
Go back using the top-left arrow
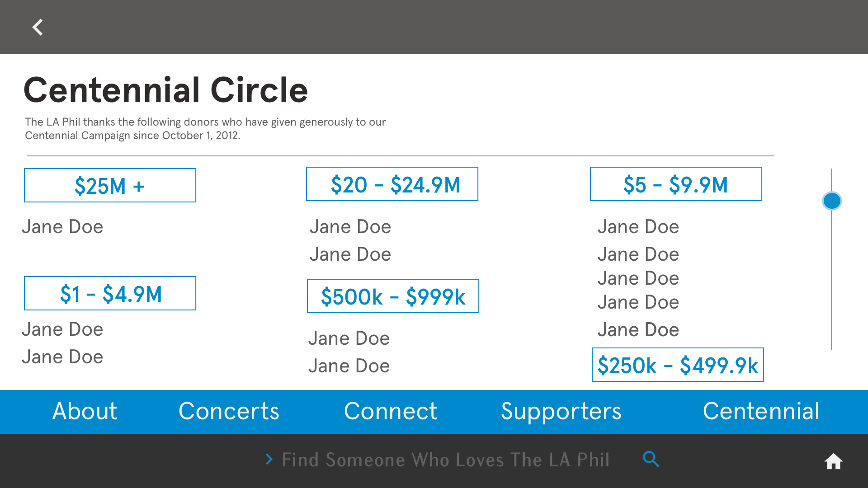point(38,27)
